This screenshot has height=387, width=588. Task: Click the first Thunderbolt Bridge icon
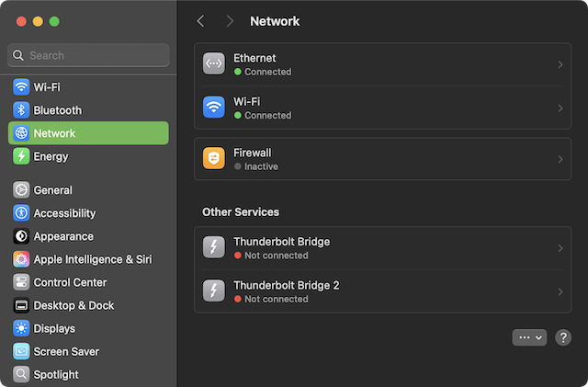214,248
